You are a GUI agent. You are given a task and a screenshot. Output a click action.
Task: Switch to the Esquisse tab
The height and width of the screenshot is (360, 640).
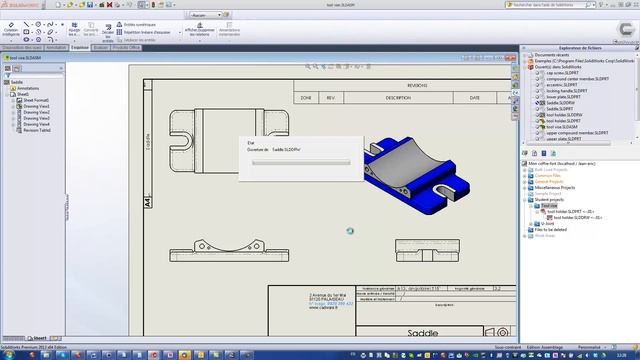(x=80, y=48)
